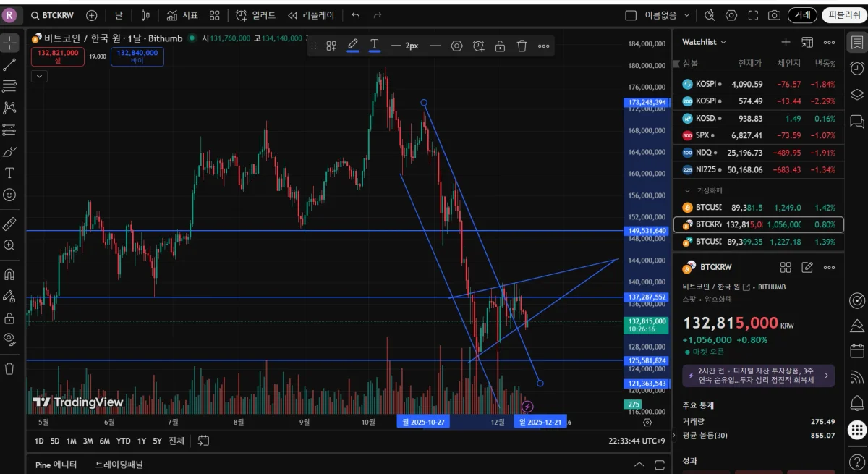Redo the last chart action
The width and height of the screenshot is (868, 474).
pyautogui.click(x=377, y=15)
